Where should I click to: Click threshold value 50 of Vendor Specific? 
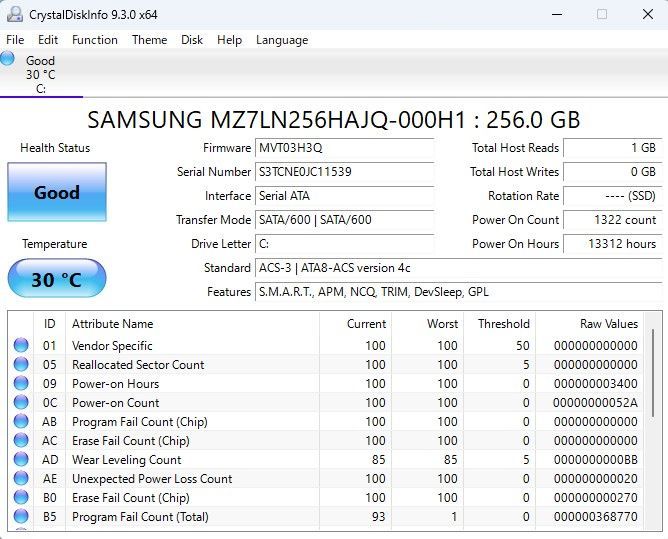(523, 346)
